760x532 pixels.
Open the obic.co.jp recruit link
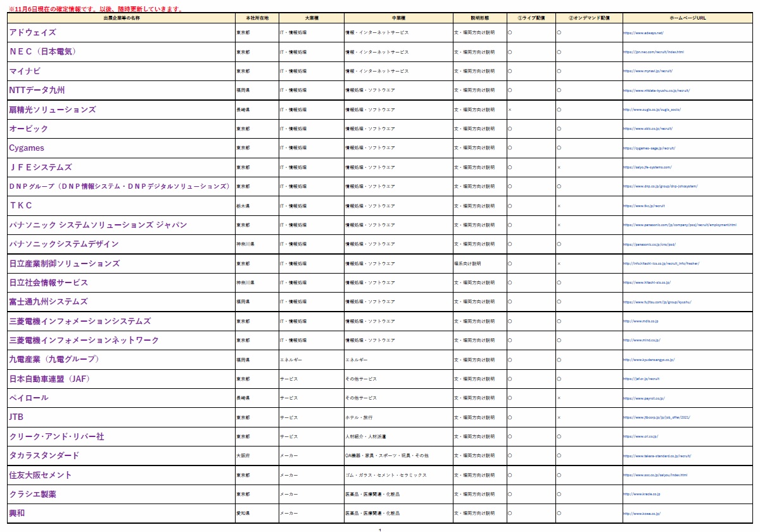pyautogui.click(x=648, y=129)
